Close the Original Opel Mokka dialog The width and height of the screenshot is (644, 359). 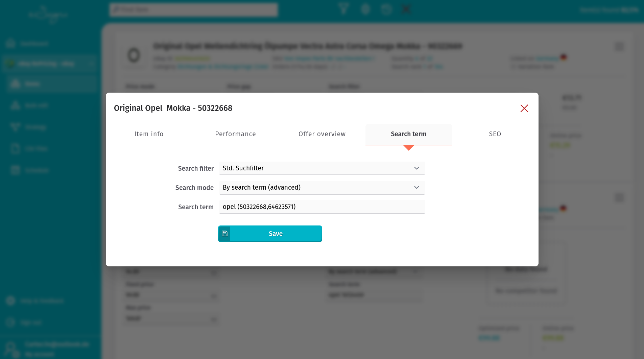pos(524,108)
